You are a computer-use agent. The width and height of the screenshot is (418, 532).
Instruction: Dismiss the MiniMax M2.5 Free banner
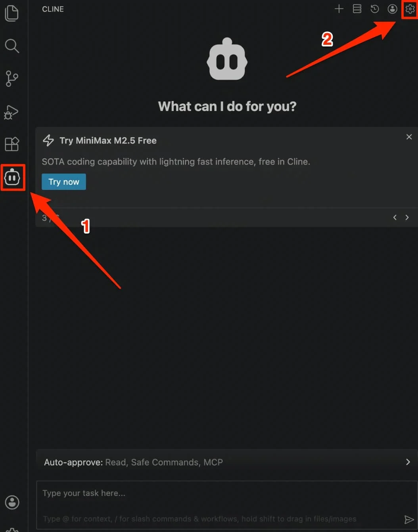(409, 137)
